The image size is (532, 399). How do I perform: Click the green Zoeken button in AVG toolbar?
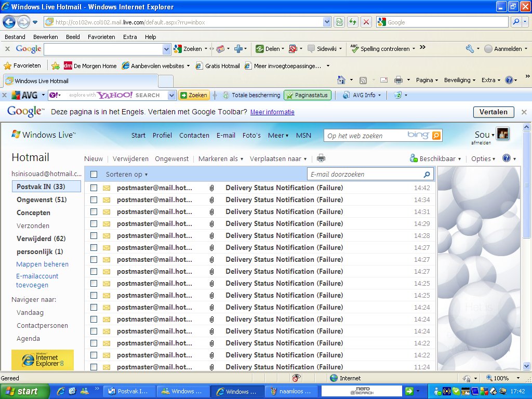pyautogui.click(x=194, y=96)
